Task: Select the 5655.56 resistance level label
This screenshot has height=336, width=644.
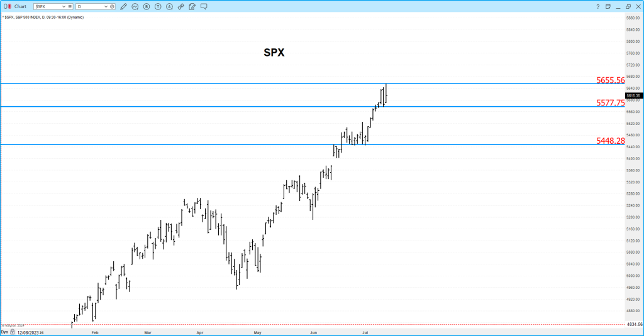Action: click(610, 80)
